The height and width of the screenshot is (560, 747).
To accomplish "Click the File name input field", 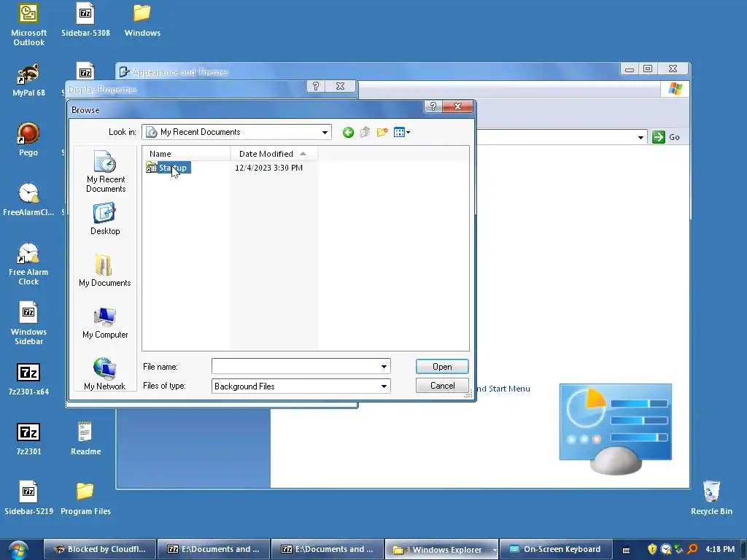I will [x=295, y=366].
